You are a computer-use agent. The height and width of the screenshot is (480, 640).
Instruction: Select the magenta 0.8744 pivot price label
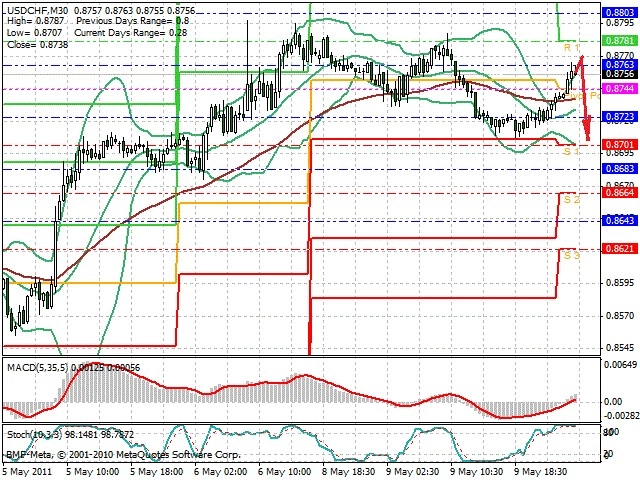click(620, 89)
